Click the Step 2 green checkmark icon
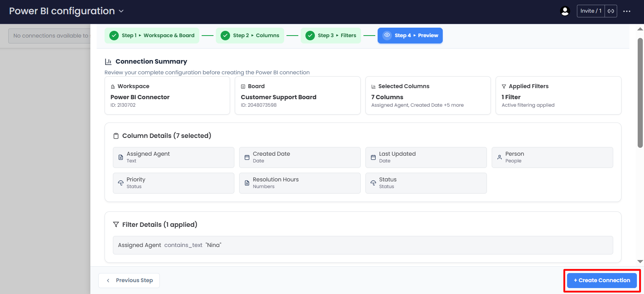Image resolution: width=644 pixels, height=294 pixels. click(225, 36)
